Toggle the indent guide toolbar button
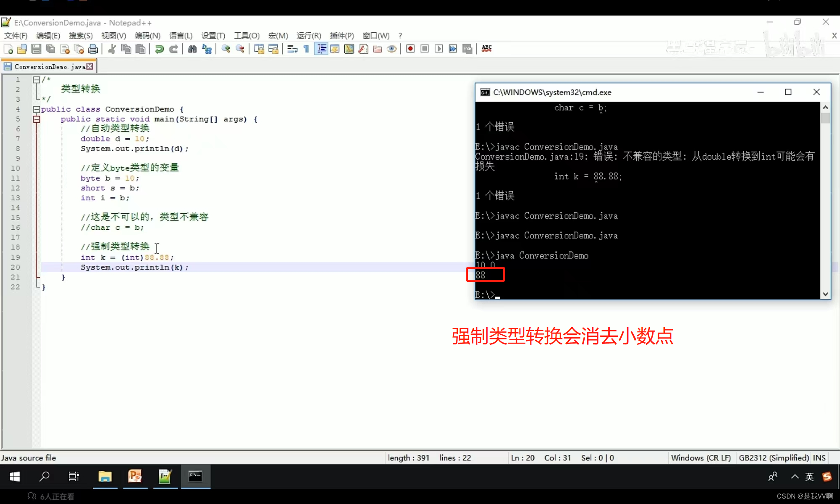This screenshot has height=504, width=840. [x=321, y=49]
